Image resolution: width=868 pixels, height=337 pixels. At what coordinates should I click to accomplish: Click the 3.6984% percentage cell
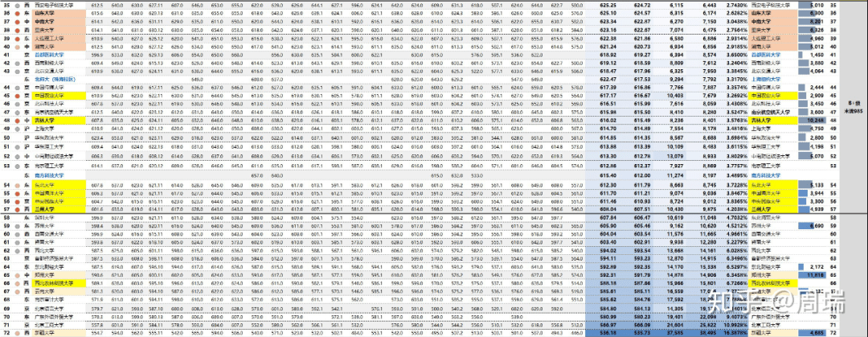pyautogui.click(x=734, y=138)
